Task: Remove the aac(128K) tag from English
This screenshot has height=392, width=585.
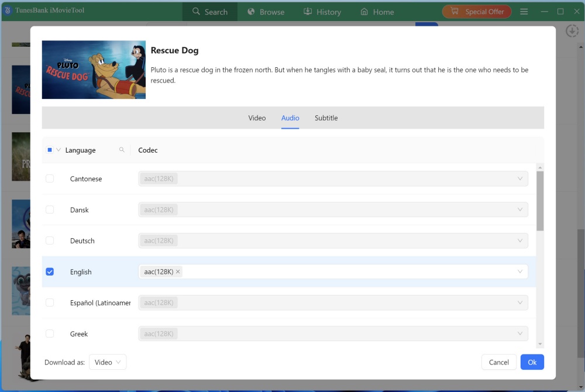Action: [178, 271]
